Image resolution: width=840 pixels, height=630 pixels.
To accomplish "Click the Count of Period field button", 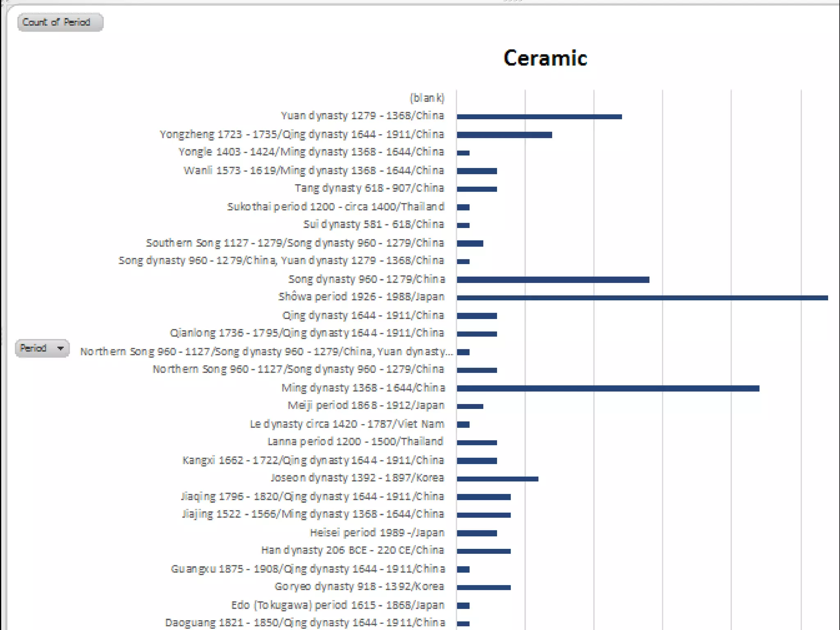I will (60, 22).
